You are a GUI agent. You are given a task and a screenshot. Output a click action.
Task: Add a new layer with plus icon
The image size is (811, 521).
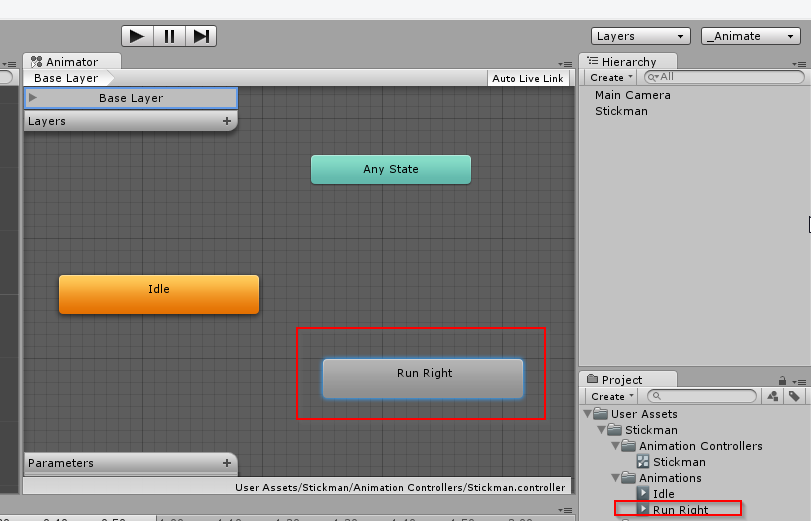point(227,121)
